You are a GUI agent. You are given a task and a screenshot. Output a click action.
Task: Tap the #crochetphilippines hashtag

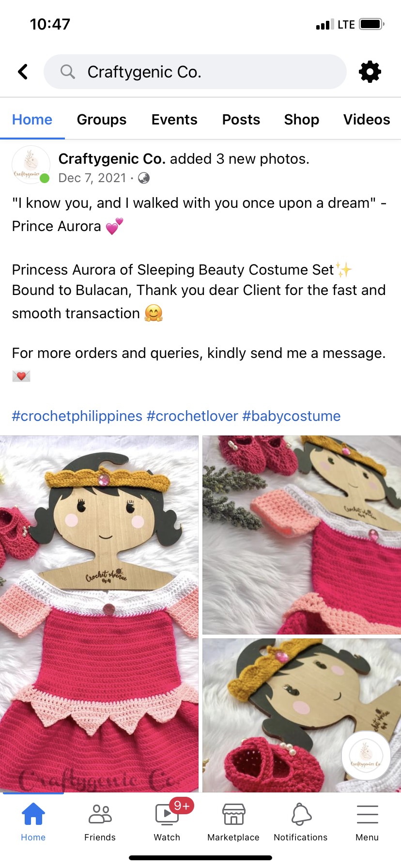pyautogui.click(x=77, y=416)
